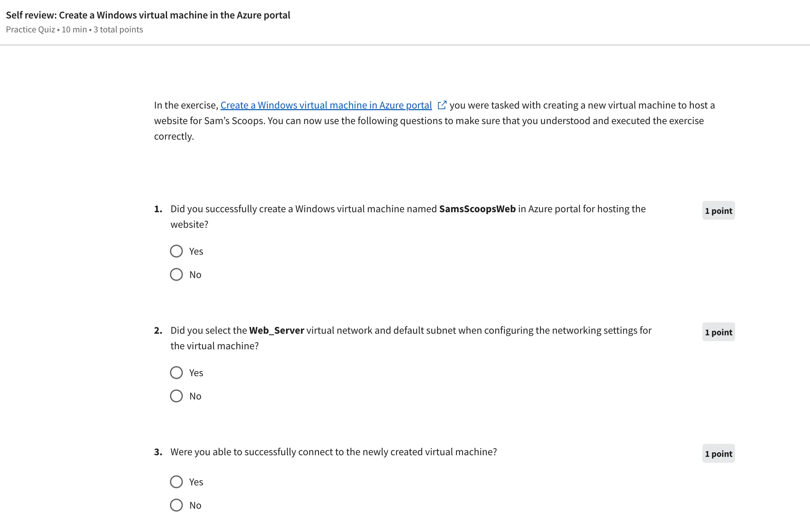The height and width of the screenshot is (532, 810).
Task: Choose No for the Web_Server virtual network question
Action: pos(176,396)
